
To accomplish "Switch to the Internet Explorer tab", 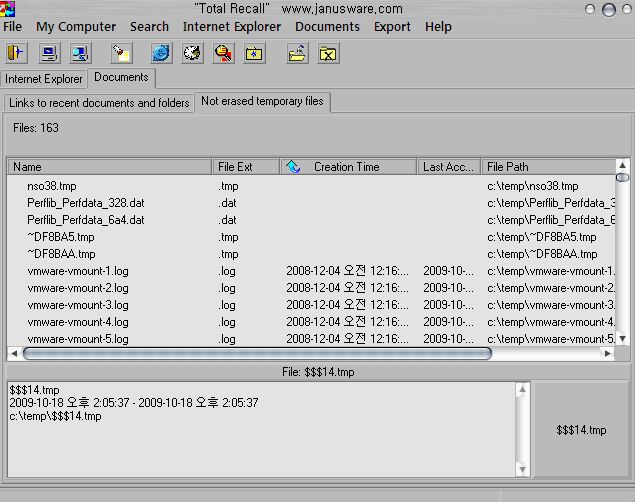I will point(43,79).
